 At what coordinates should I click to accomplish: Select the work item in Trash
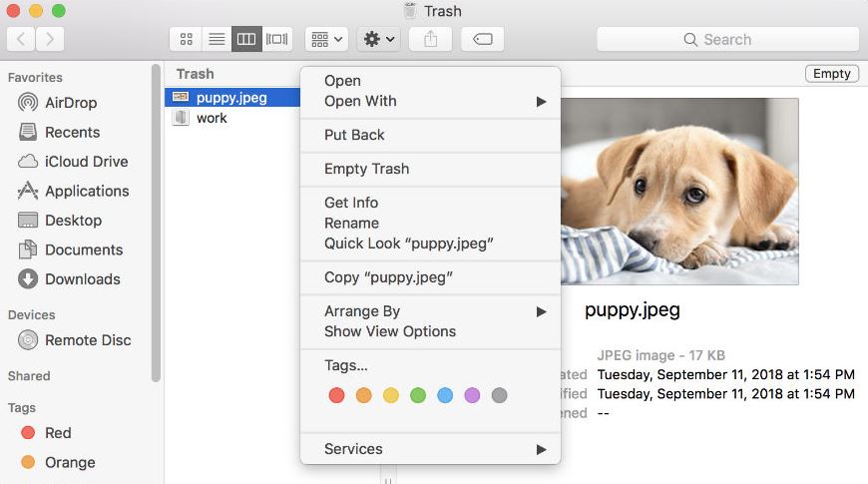click(212, 118)
